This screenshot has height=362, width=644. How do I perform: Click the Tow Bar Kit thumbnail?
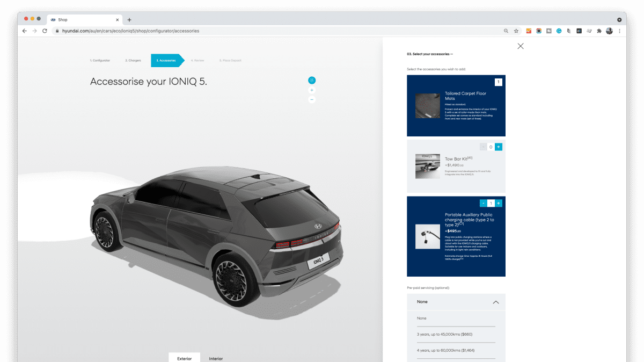click(428, 166)
